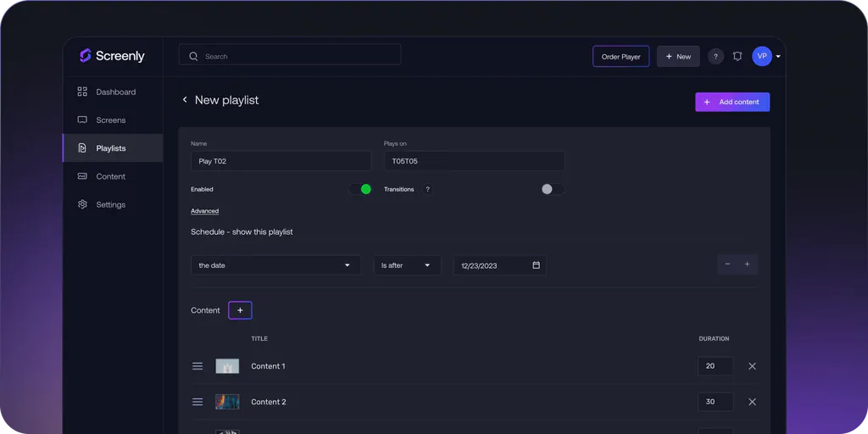Click the back arrow beside New playlist

point(185,100)
